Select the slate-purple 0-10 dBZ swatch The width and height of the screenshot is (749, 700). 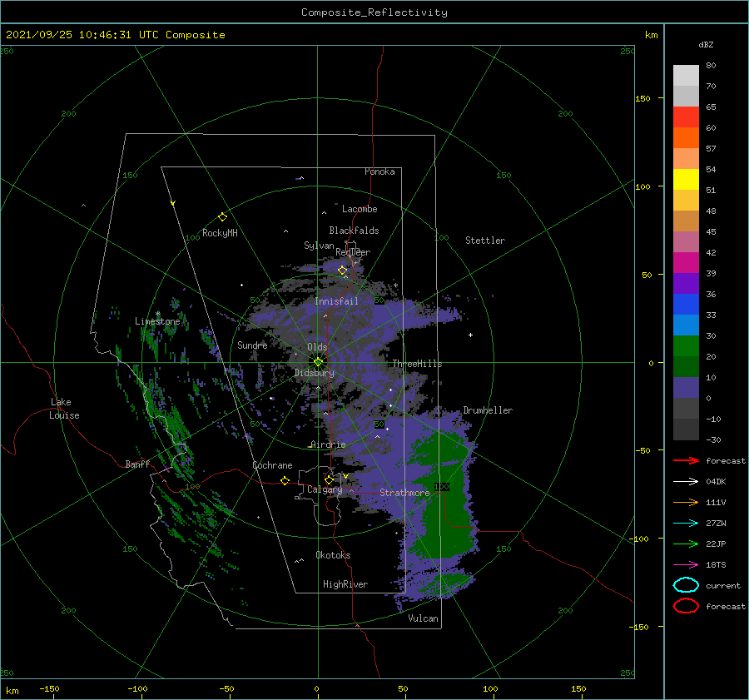(x=686, y=388)
